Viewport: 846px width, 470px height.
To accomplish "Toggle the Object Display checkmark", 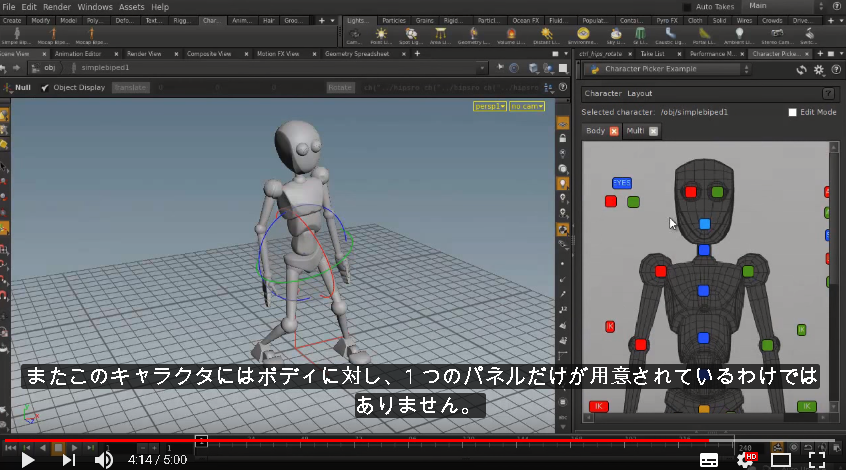I will click(x=45, y=87).
